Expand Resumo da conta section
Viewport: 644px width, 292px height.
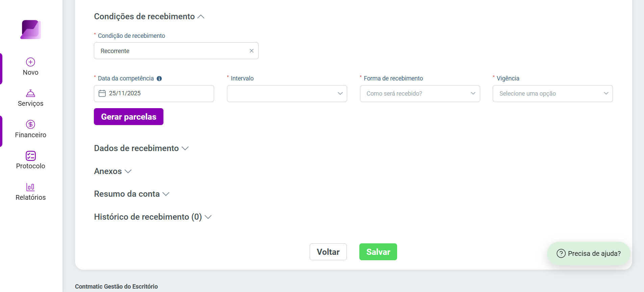pyautogui.click(x=132, y=194)
